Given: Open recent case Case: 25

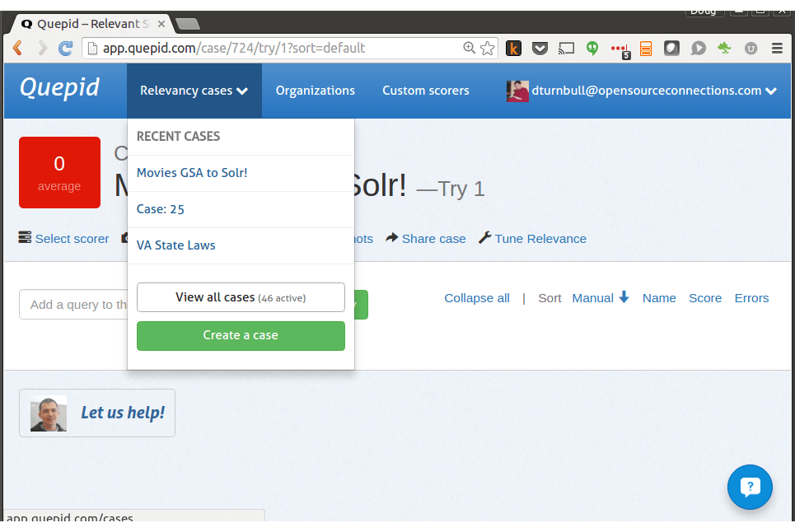Looking at the screenshot, I should 160,209.
